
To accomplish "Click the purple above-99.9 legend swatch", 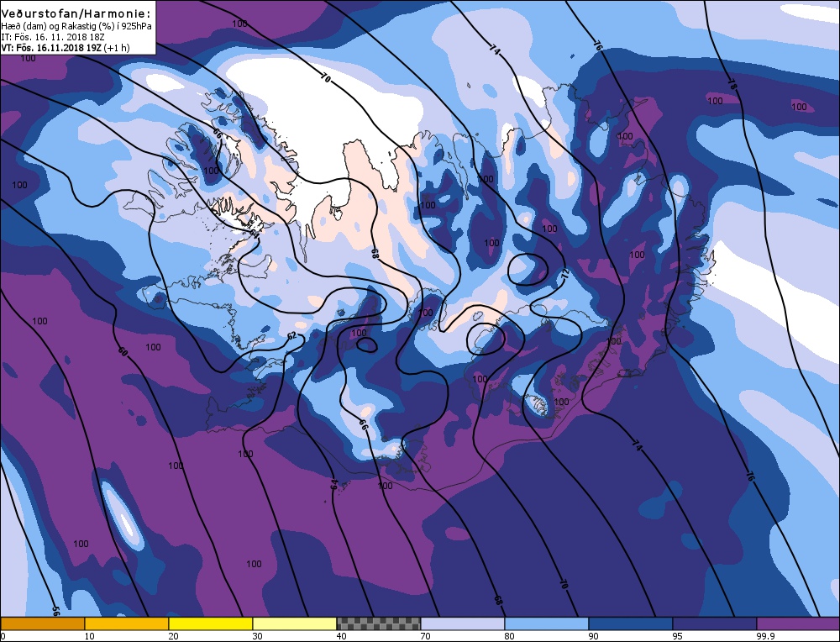I will pyautogui.click(x=798, y=624).
